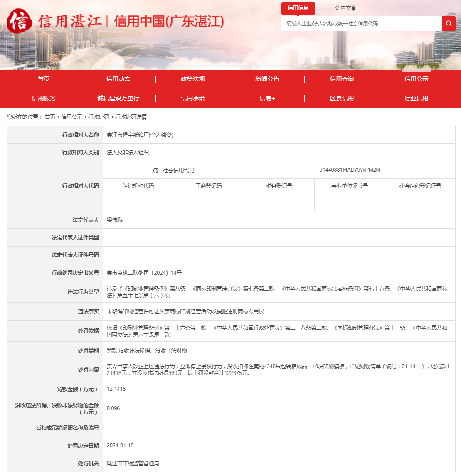Click the red search magnifier icon
This screenshot has width=461, height=476.
pyautogui.click(x=449, y=24)
